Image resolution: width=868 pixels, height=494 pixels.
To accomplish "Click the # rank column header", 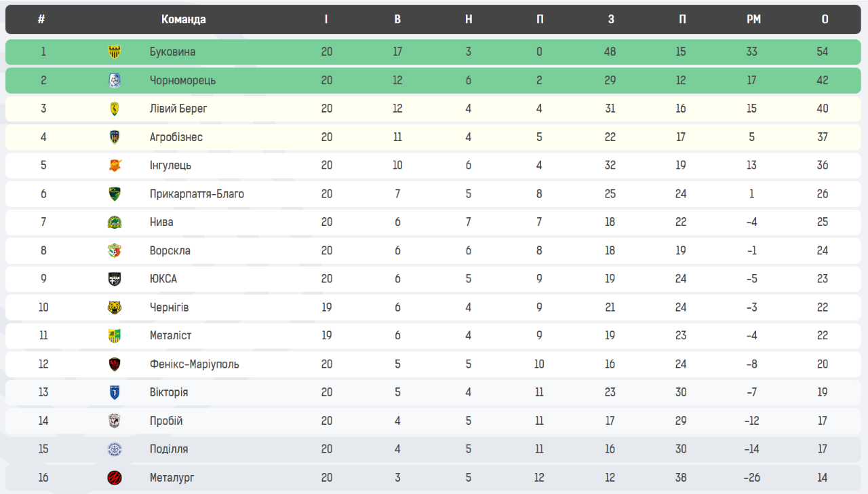I will (x=41, y=20).
